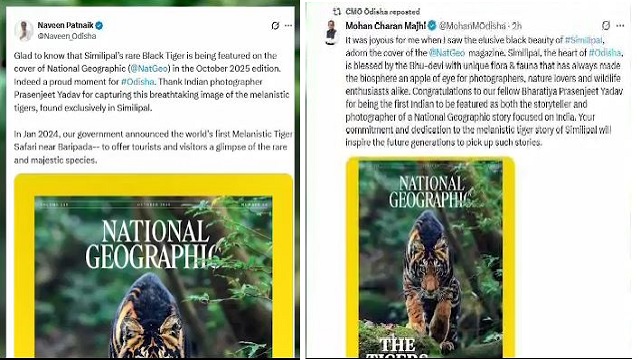The height and width of the screenshot is (360, 640).
Task: Open the #Similipal hashtag in Majhi's post
Action: (583, 40)
